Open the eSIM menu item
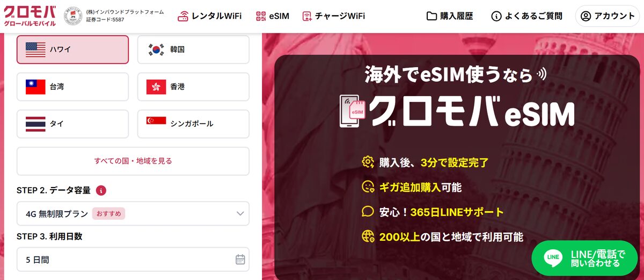 coord(273,16)
